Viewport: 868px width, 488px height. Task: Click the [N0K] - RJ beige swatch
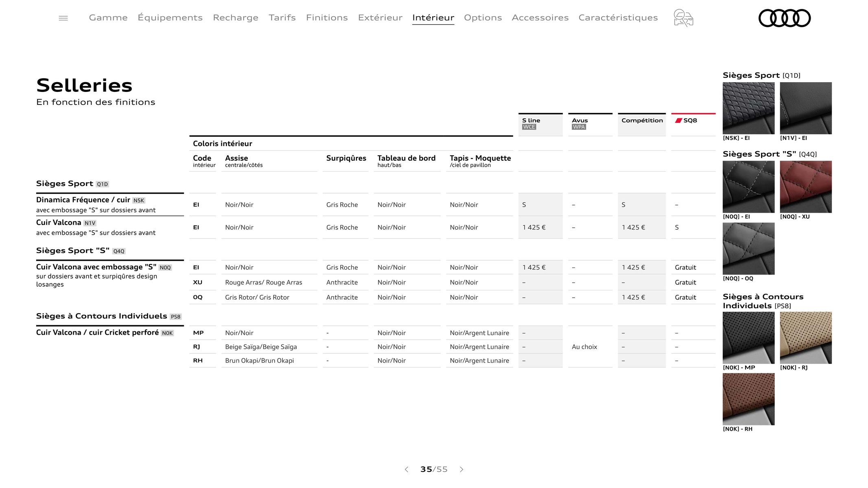pyautogui.click(x=806, y=338)
